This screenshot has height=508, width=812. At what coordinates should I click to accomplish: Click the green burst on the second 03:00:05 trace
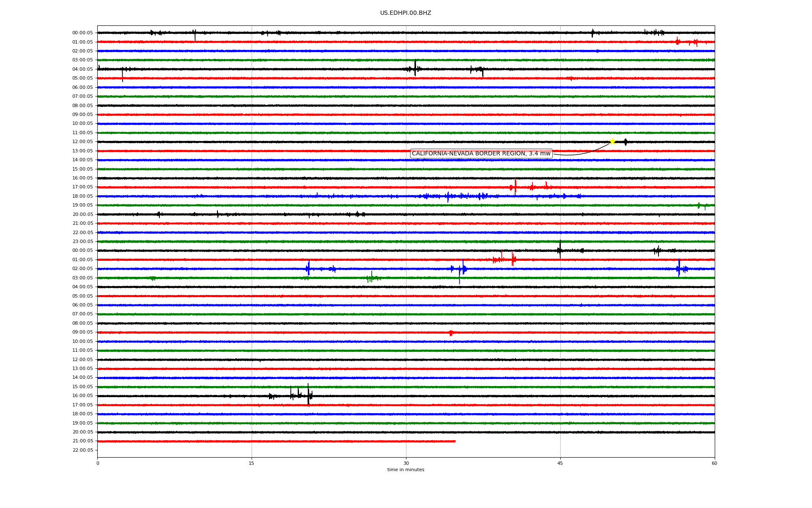[371, 278]
